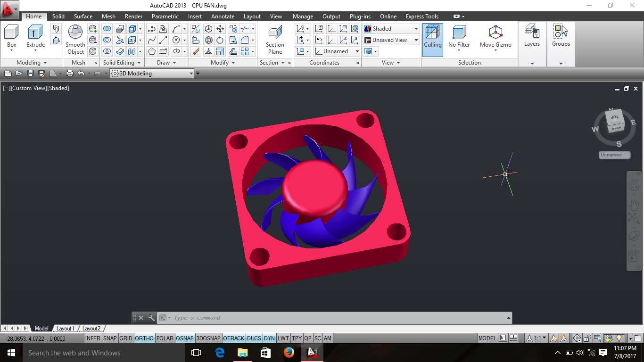Open Firefox from the Windows taskbar

(289, 353)
